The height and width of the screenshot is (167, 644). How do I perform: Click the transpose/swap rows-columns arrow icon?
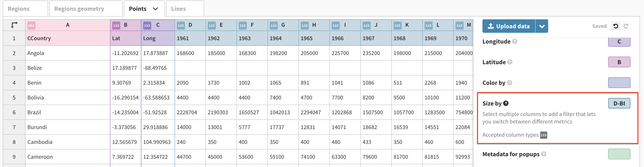pyautogui.click(x=14, y=25)
